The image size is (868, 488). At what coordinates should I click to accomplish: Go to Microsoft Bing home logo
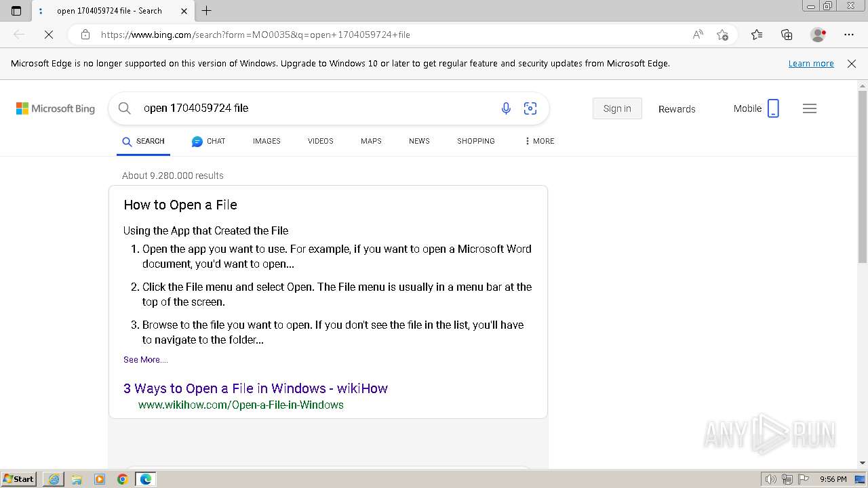point(56,108)
